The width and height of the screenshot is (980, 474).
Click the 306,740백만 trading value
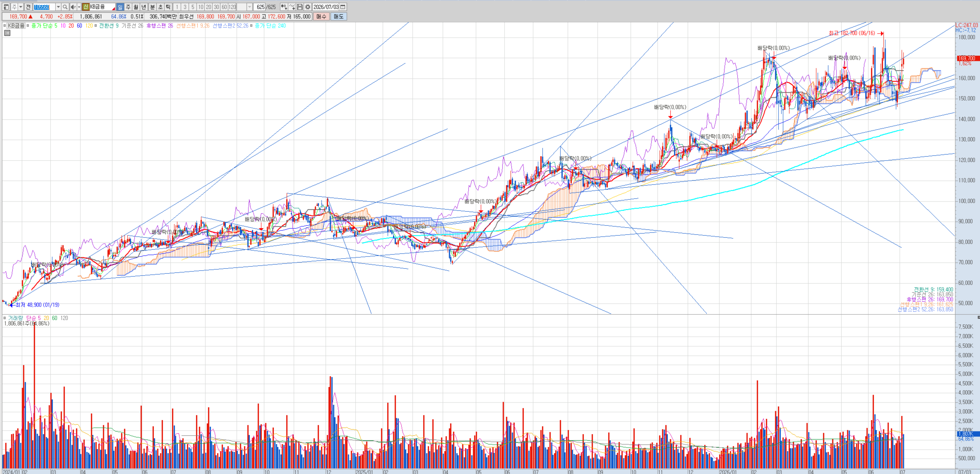tap(163, 16)
